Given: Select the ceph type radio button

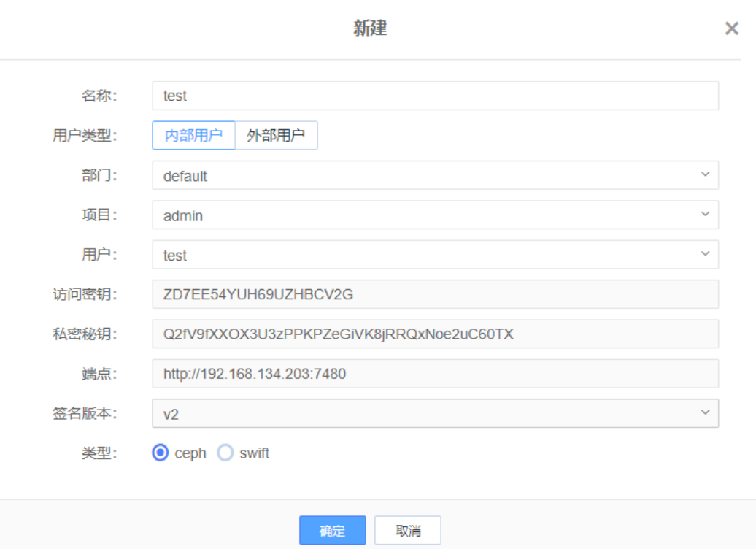Looking at the screenshot, I should (160, 453).
